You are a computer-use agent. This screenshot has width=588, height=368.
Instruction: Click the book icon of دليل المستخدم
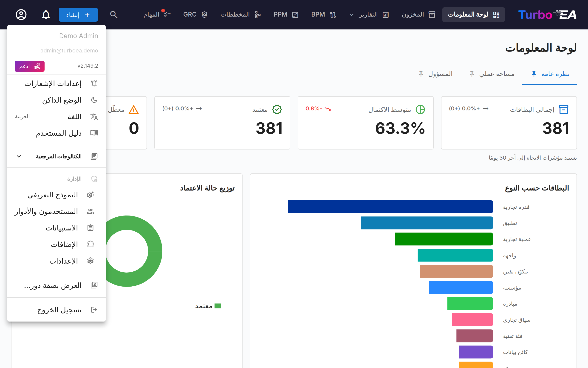[x=94, y=133]
